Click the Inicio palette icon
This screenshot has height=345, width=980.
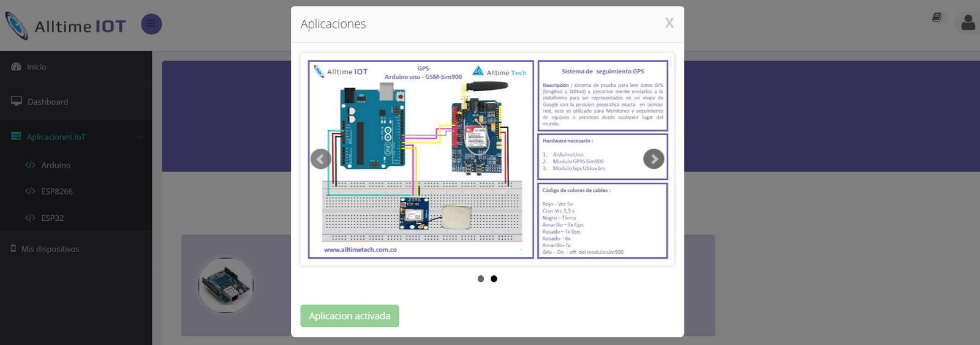pos(17,67)
